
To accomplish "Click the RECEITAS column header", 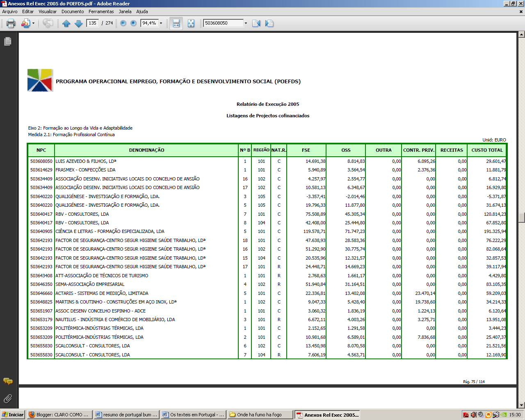I will click(x=452, y=150).
